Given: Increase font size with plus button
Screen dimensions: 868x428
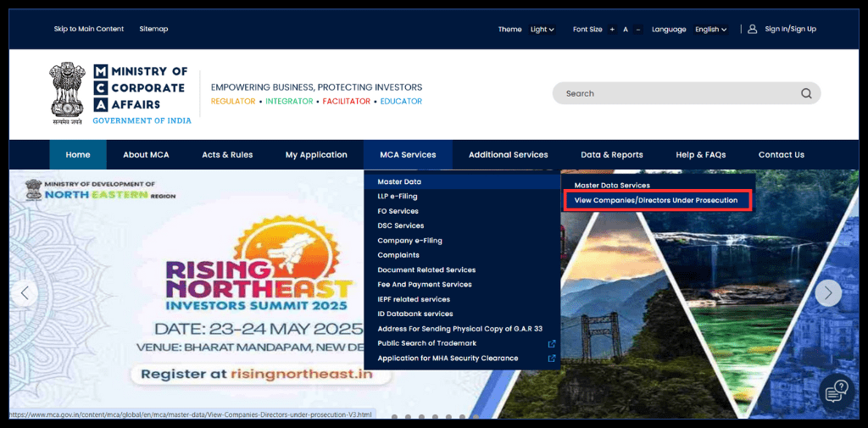Looking at the screenshot, I should (612, 30).
